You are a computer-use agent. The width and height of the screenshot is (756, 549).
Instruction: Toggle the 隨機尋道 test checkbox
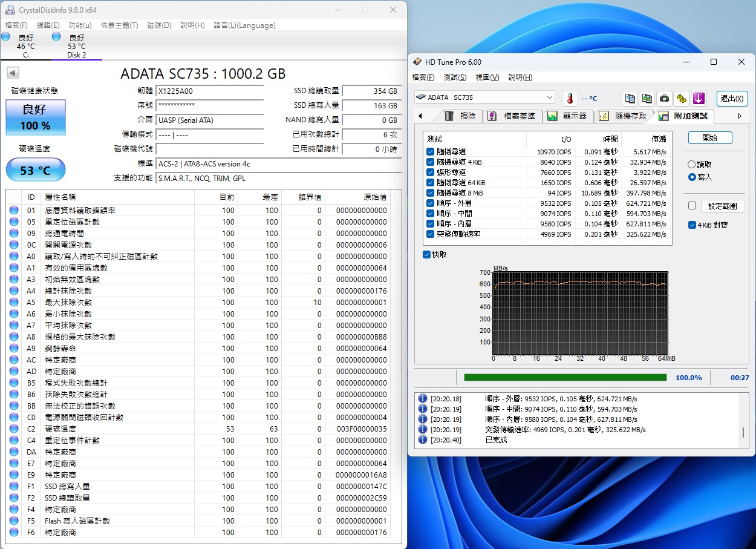[x=430, y=152]
